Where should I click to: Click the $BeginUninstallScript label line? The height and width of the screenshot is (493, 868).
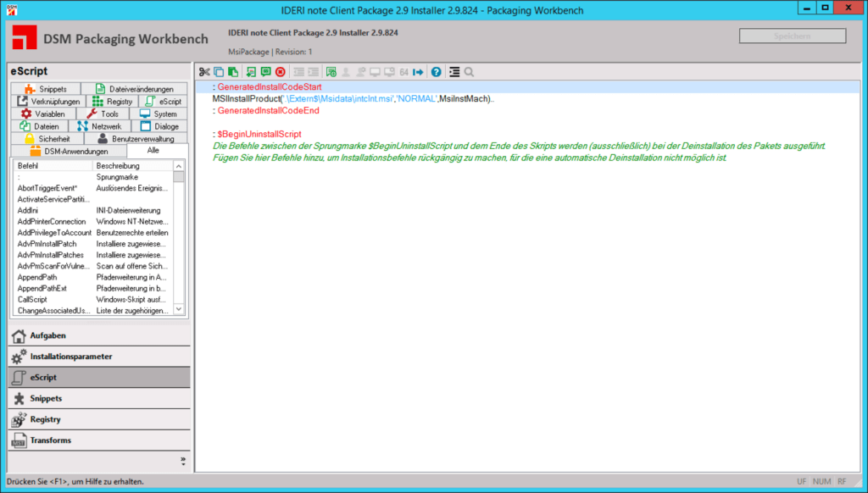click(257, 135)
